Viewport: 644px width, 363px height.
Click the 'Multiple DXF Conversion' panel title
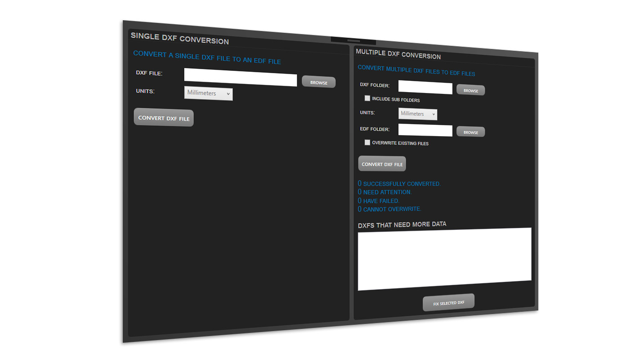[x=398, y=54]
